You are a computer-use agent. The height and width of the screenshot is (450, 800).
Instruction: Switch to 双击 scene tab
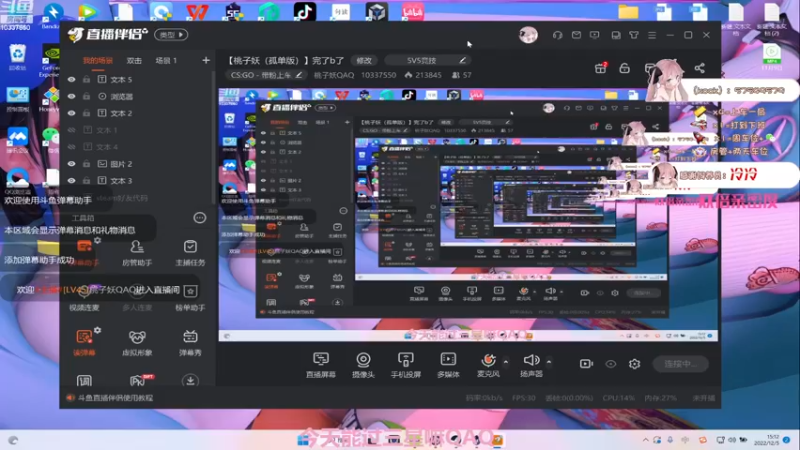pyautogui.click(x=134, y=61)
